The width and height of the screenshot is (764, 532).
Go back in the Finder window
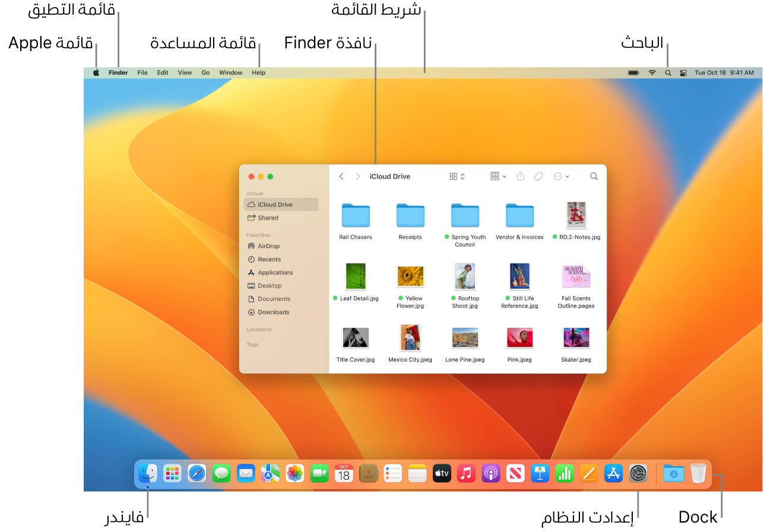pyautogui.click(x=341, y=176)
